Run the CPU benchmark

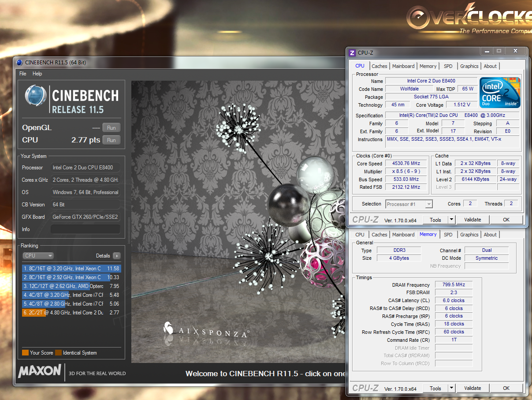pos(112,140)
